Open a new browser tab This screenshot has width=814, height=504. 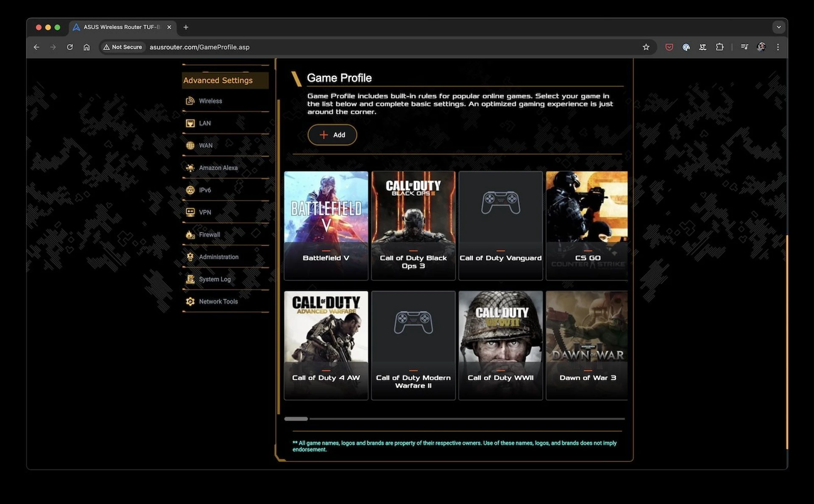(186, 27)
